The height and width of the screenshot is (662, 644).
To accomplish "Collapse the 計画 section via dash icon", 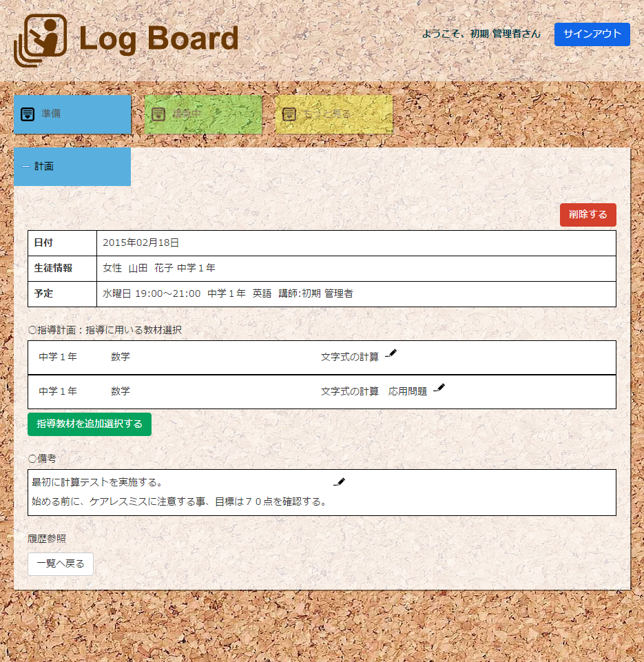I will click(25, 167).
